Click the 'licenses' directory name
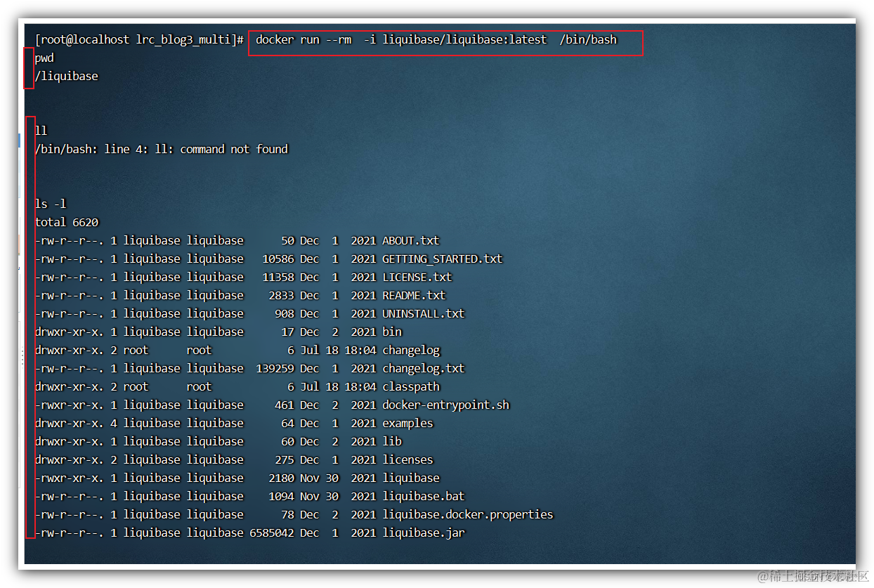The width and height of the screenshot is (874, 588). click(x=407, y=459)
